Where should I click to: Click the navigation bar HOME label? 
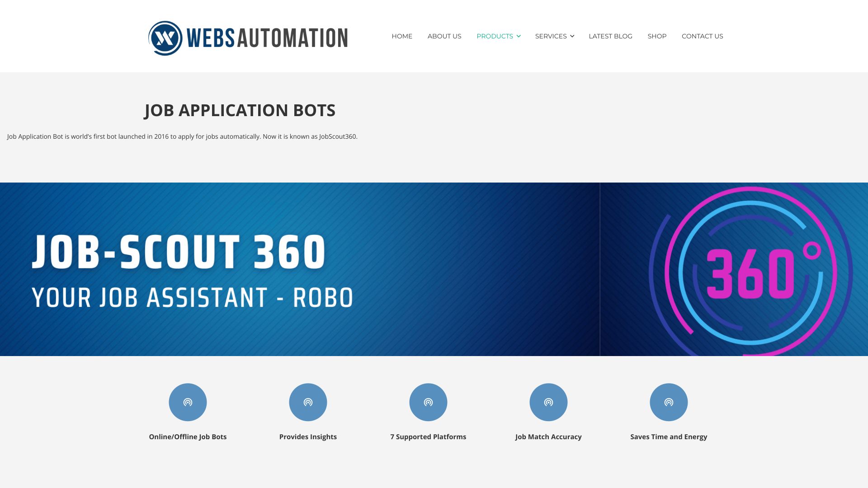click(402, 36)
